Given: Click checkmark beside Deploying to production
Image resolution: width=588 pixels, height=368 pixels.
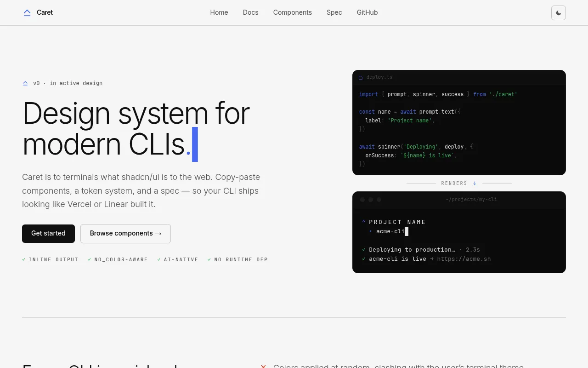Looking at the screenshot, I should click(364, 250).
